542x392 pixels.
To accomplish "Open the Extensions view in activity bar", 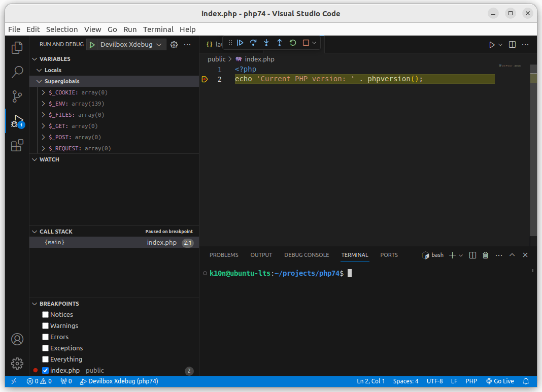I will coord(17,146).
